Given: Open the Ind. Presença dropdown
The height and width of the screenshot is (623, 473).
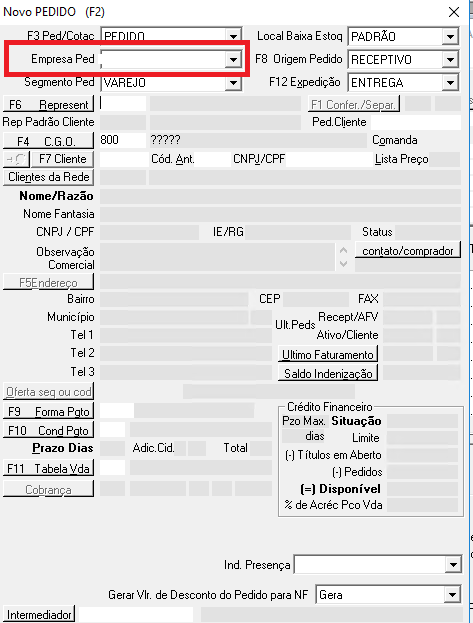Looking at the screenshot, I should click(x=453, y=565).
